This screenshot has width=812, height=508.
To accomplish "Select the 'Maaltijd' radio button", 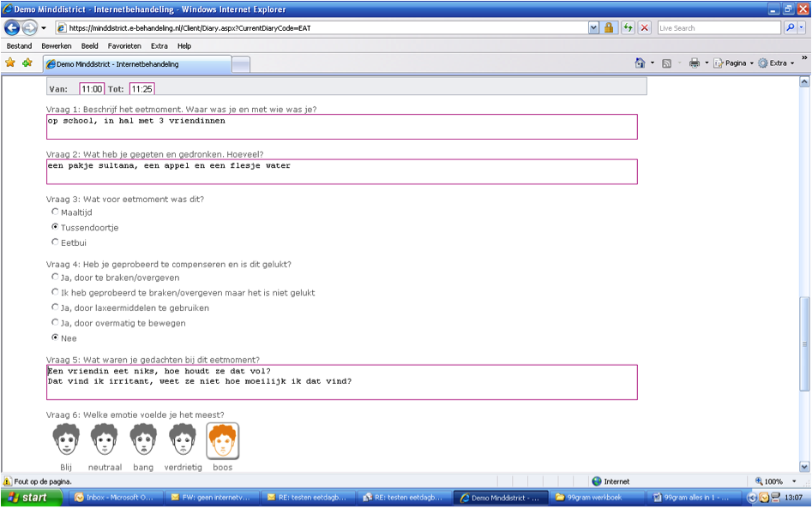I will (56, 212).
